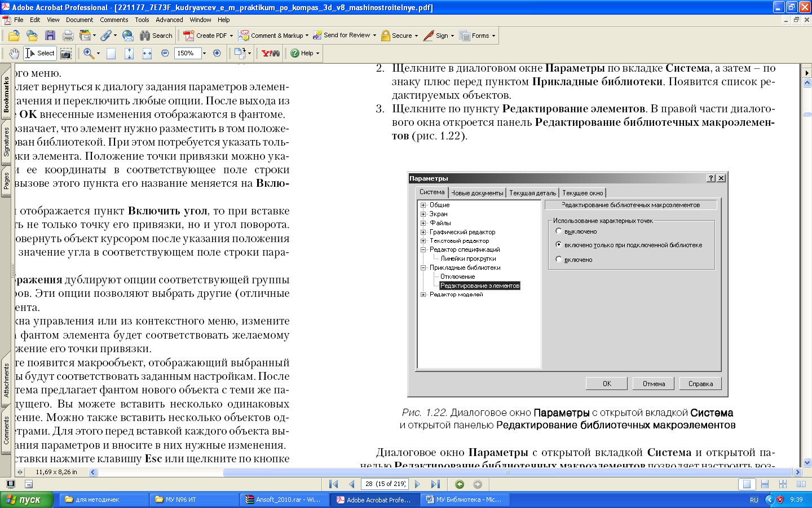Go to the previous page

click(352, 484)
